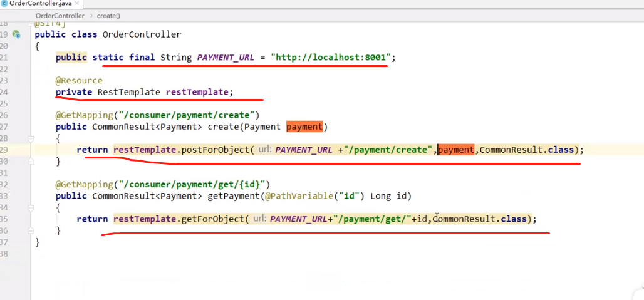Click the getForObject method call
Image resolution: width=644 pixels, height=300 pixels.
(212, 219)
